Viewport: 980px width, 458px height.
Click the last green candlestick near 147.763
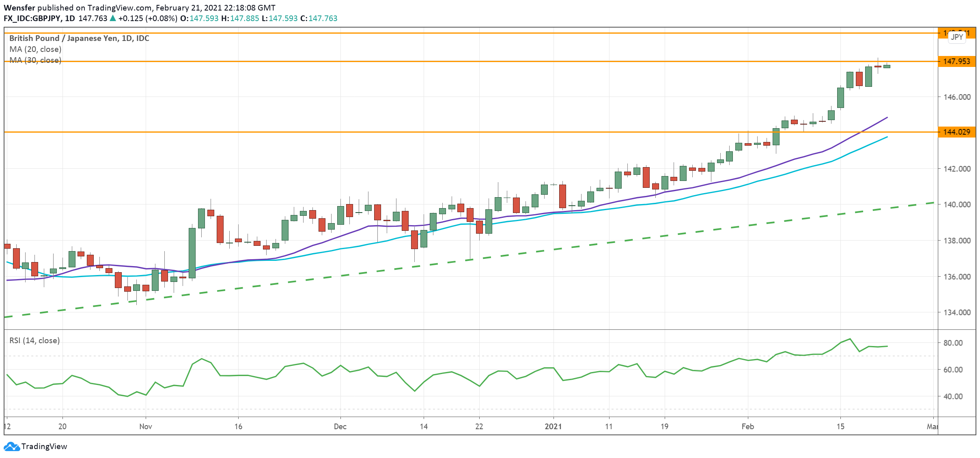coord(887,66)
